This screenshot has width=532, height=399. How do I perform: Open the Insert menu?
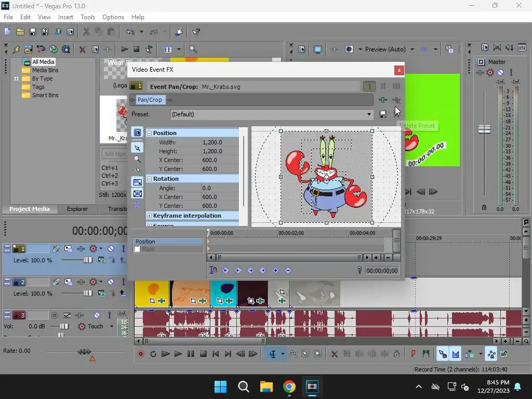tap(65, 17)
